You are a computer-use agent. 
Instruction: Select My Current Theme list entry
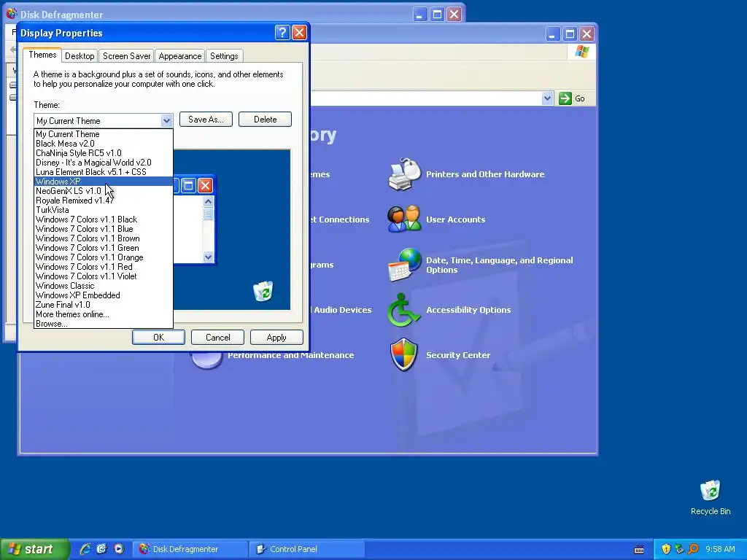pyautogui.click(x=104, y=134)
